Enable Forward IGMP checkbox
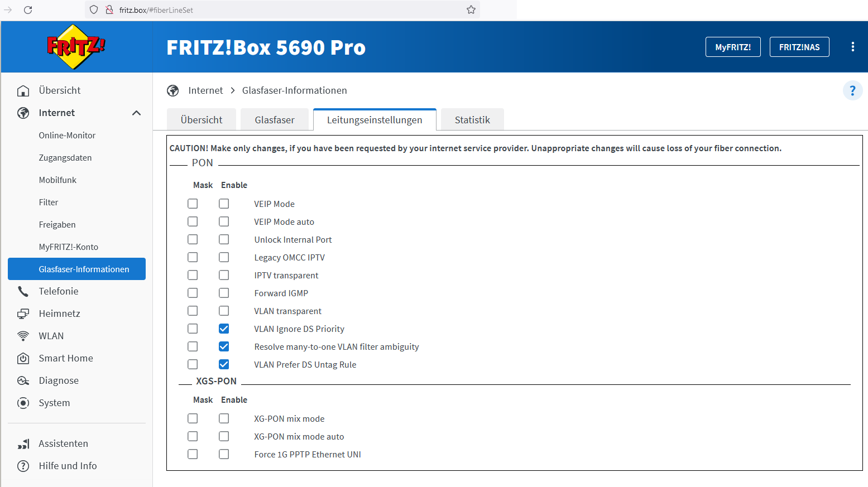Screen dimensions: 868x487 (224, 293)
